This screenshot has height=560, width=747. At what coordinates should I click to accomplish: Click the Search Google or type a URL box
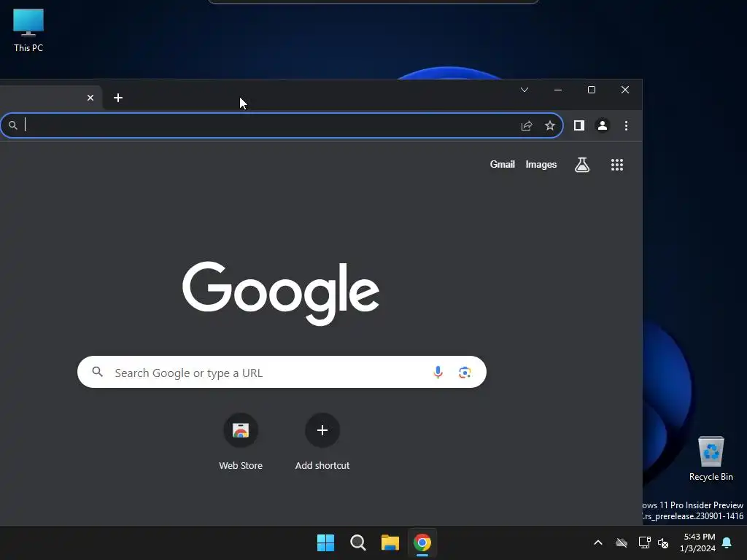[x=282, y=372]
